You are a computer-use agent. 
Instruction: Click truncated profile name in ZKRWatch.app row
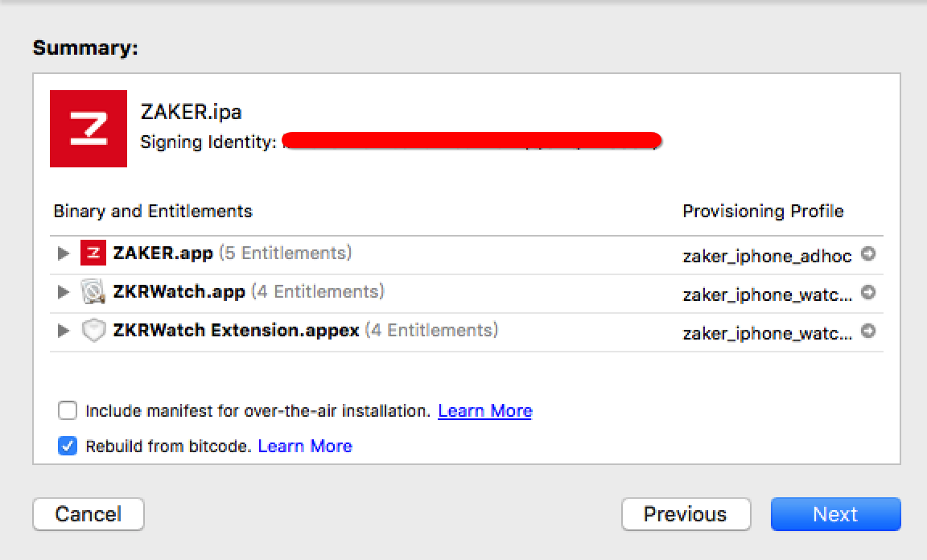(768, 294)
